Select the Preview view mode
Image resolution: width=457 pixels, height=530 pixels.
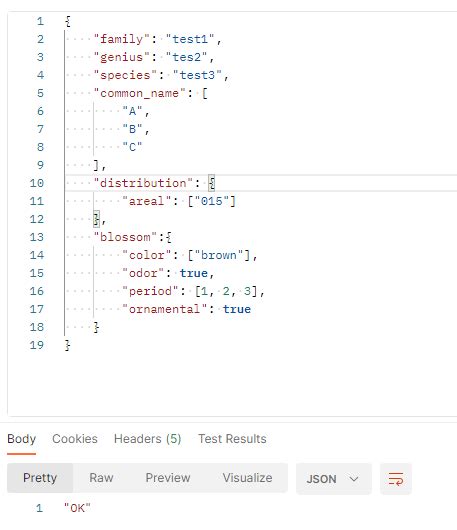pos(168,478)
